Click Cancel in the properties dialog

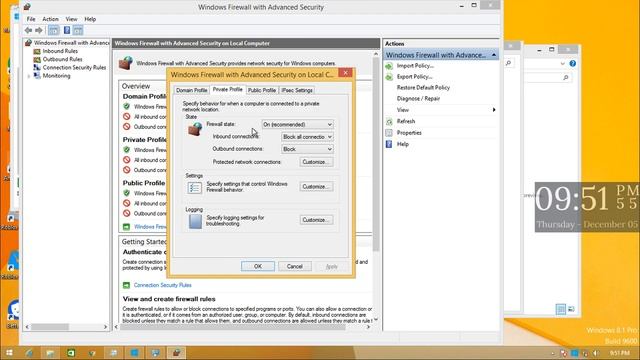pyautogui.click(x=295, y=266)
